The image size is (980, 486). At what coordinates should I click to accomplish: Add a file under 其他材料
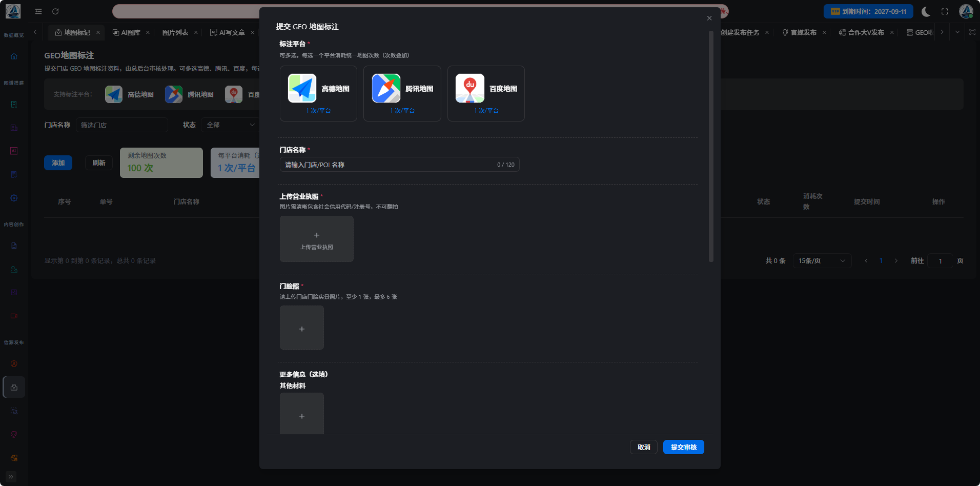point(302,414)
